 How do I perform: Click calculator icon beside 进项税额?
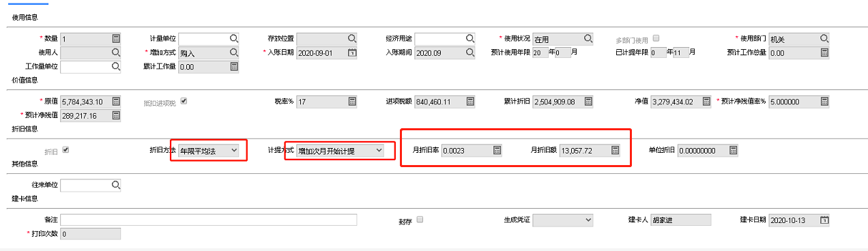[x=469, y=102]
